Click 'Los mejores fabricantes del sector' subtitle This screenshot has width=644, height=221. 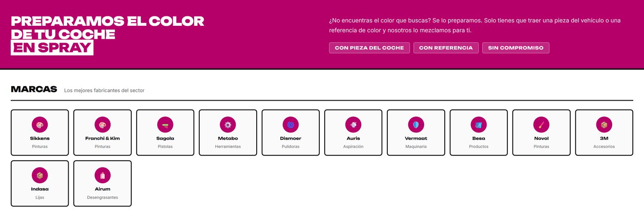(x=104, y=90)
